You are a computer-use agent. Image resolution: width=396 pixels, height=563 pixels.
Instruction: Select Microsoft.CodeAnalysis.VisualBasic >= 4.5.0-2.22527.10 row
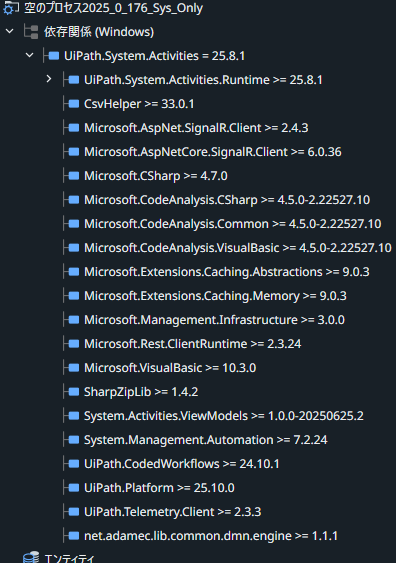[x=238, y=248]
